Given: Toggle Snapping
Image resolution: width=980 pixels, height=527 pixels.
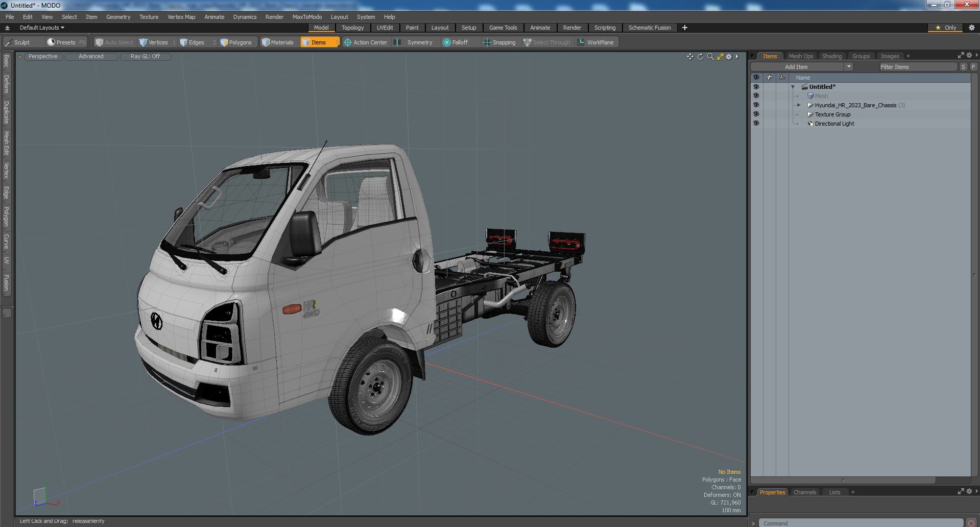Looking at the screenshot, I should (499, 42).
